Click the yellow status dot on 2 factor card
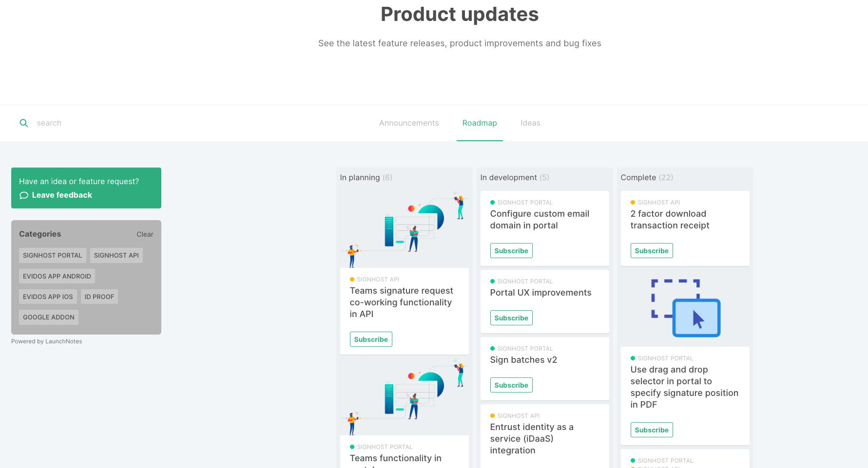The image size is (868, 468). (633, 202)
